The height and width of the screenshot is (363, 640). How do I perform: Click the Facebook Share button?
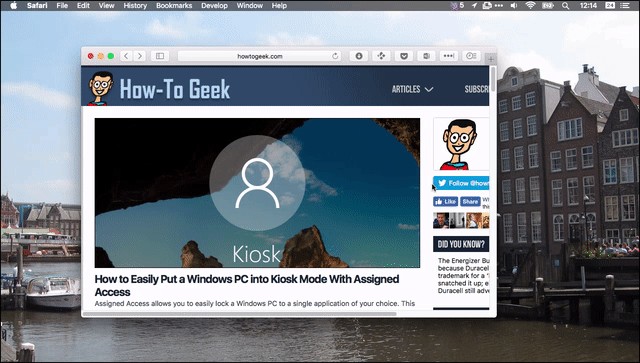(470, 201)
